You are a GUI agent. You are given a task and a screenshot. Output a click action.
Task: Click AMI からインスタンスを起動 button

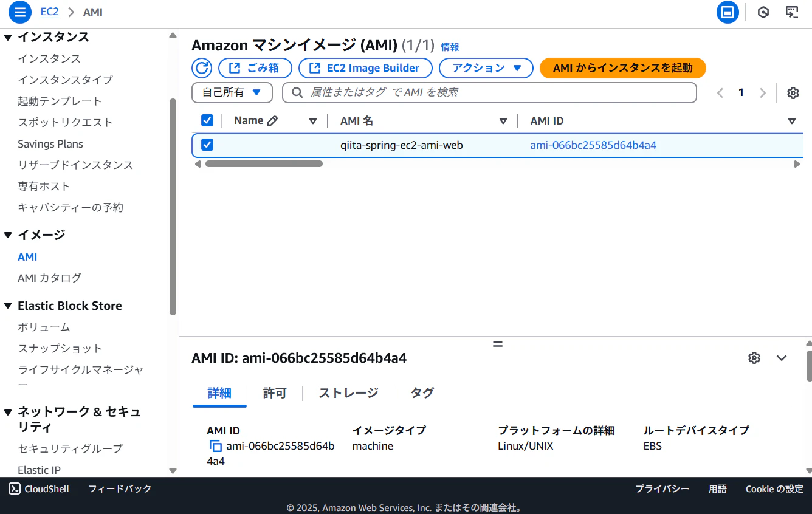tap(623, 68)
